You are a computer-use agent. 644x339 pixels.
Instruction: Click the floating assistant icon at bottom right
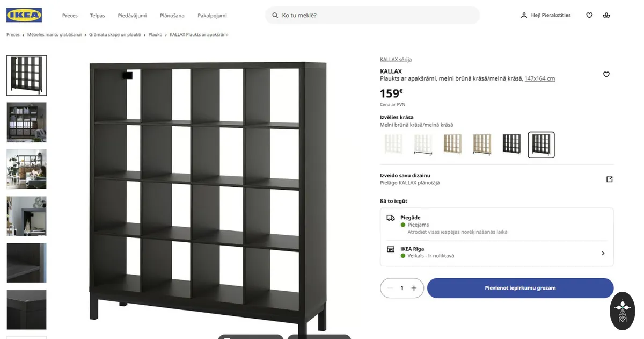coord(623,311)
